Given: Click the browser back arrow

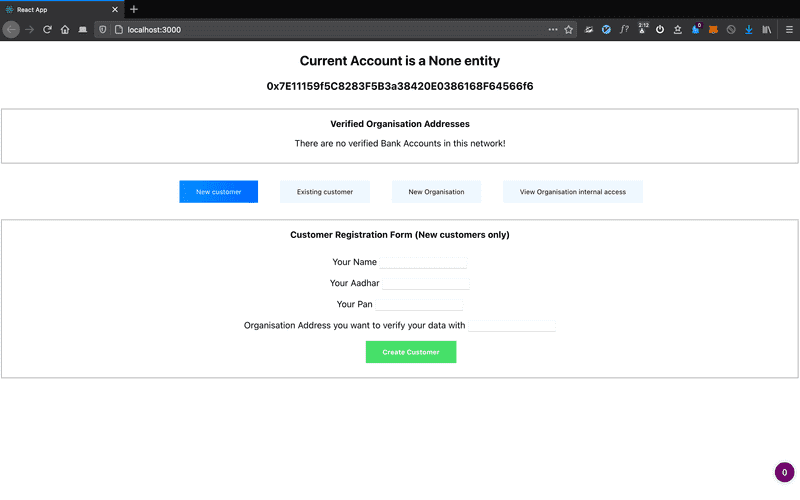Looking at the screenshot, I should click(x=11, y=30).
